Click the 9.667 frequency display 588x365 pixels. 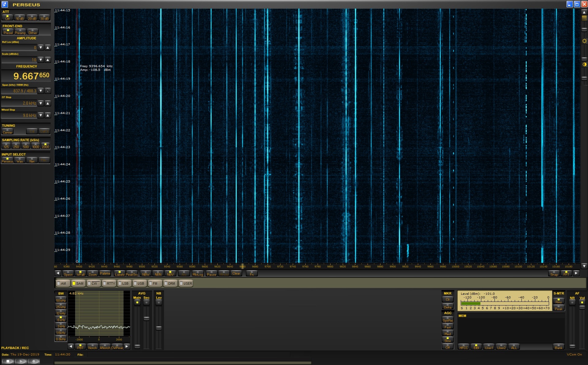(26, 76)
